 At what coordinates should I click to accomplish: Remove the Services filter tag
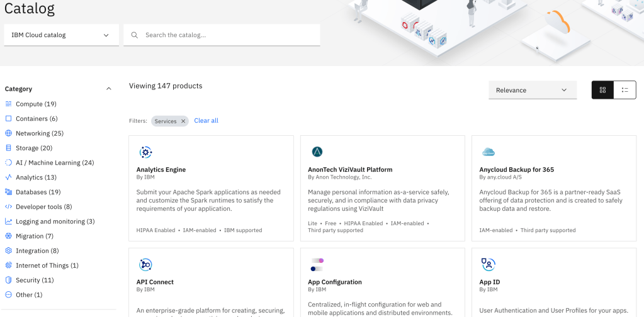coord(183,121)
